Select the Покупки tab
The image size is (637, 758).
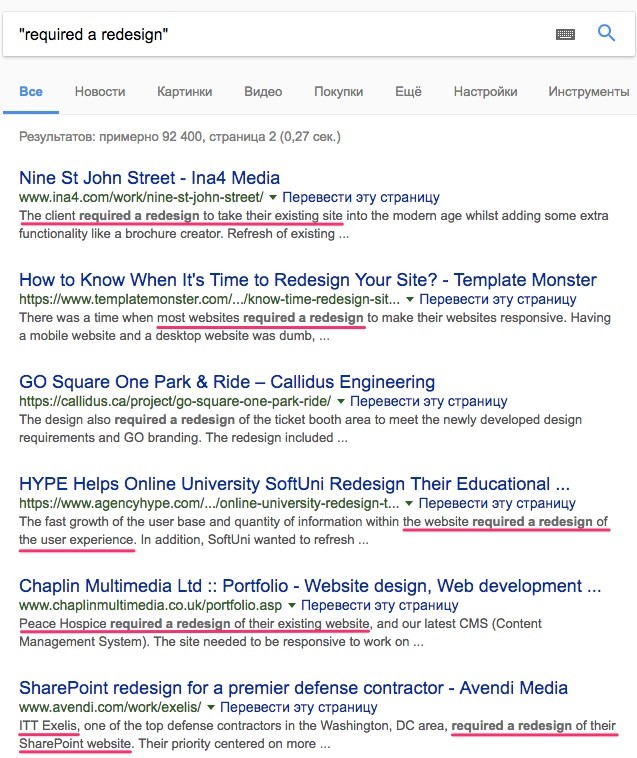pyautogui.click(x=338, y=91)
